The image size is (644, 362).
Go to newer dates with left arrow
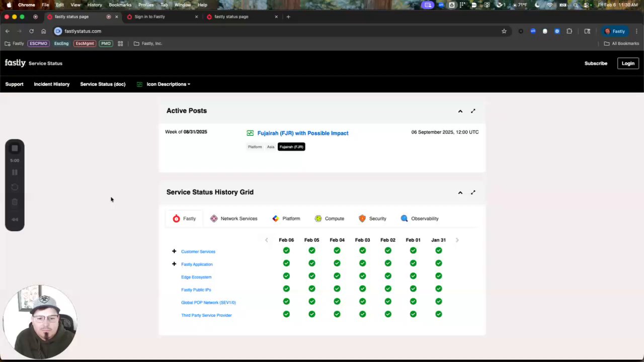coord(267,240)
